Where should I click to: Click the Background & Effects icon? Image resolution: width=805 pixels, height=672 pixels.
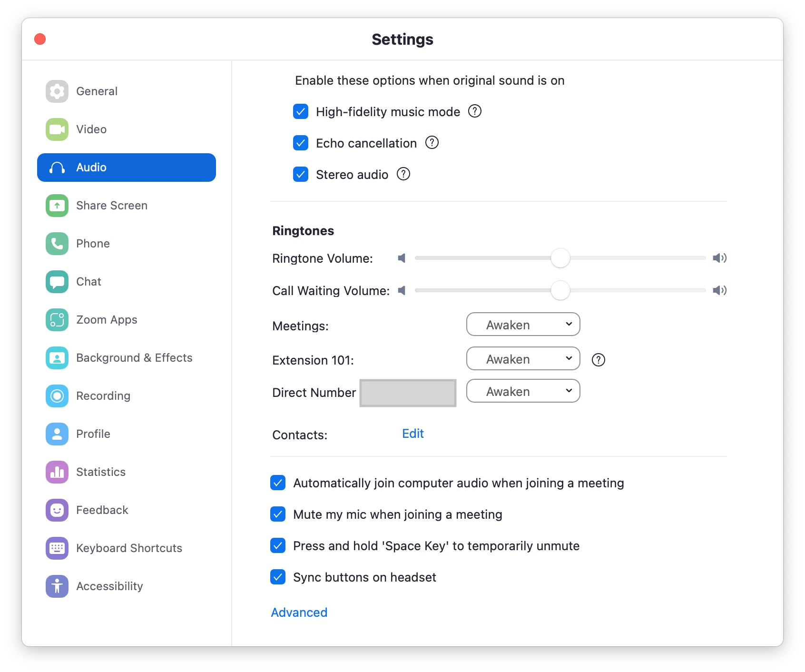tap(57, 358)
